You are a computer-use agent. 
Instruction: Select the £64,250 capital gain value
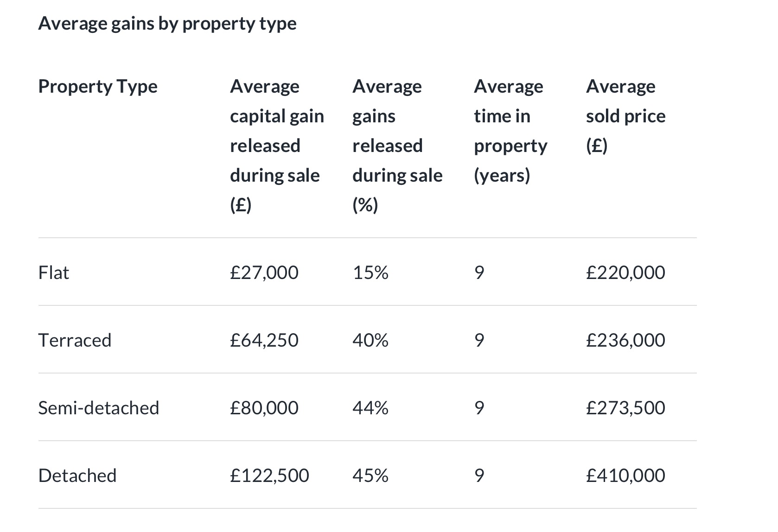pyautogui.click(x=264, y=340)
